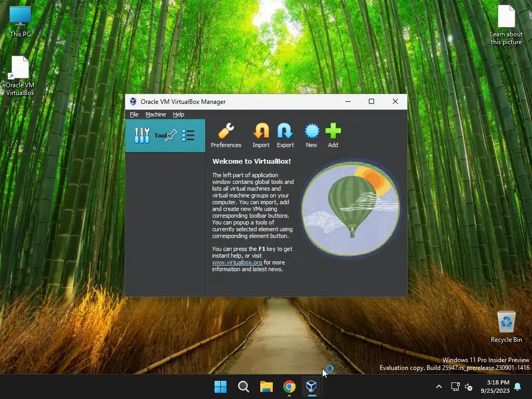Click the network status tray icon
This screenshot has width=532, height=399.
[455, 387]
